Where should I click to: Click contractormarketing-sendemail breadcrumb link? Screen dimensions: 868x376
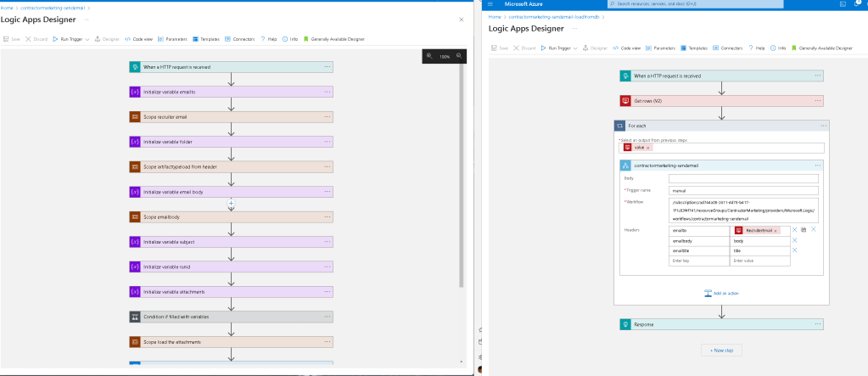[x=53, y=8]
